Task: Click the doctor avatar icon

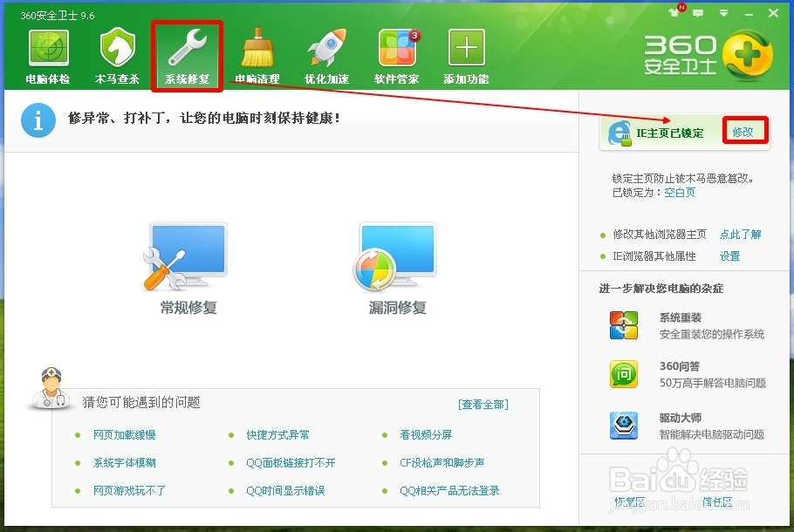Action: tap(50, 389)
